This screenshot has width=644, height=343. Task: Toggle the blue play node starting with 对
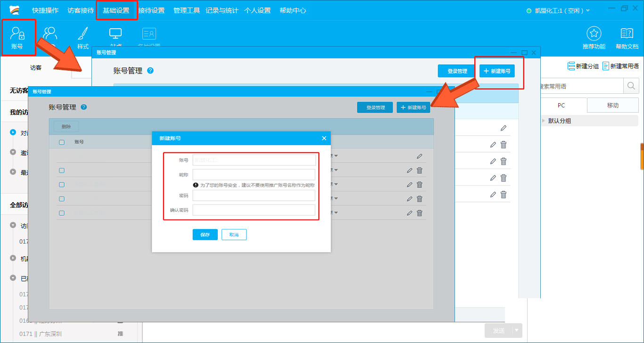13,133
